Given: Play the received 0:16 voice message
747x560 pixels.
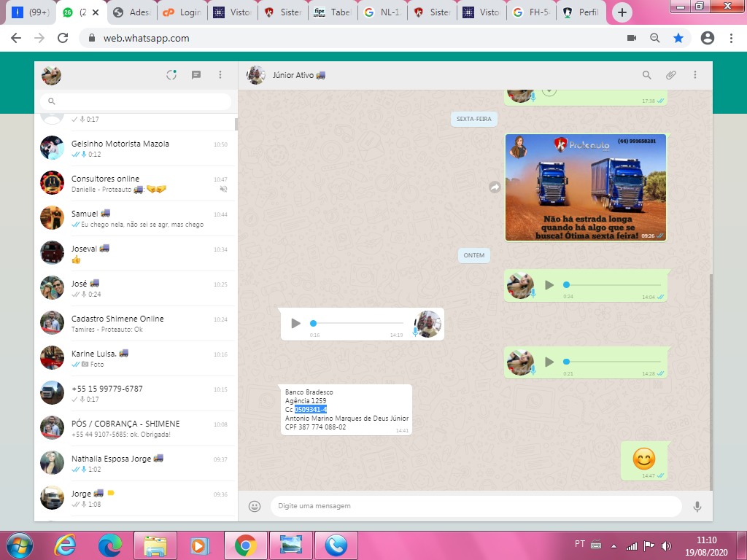Looking at the screenshot, I should (295, 323).
